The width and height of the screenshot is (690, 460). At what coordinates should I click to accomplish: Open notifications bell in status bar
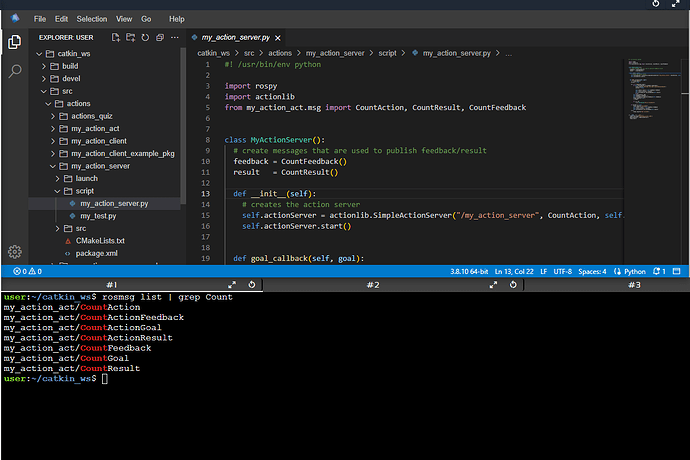click(x=659, y=271)
